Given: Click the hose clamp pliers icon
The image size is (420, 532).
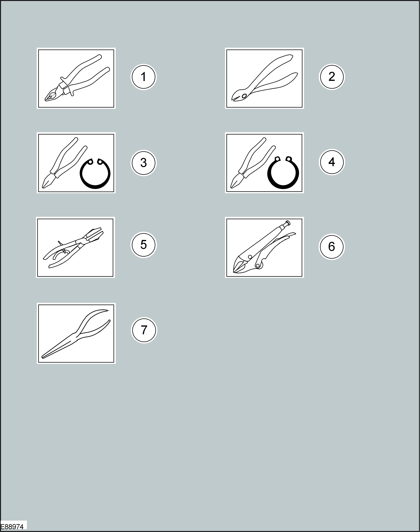Looking at the screenshot, I should tap(75, 247).
